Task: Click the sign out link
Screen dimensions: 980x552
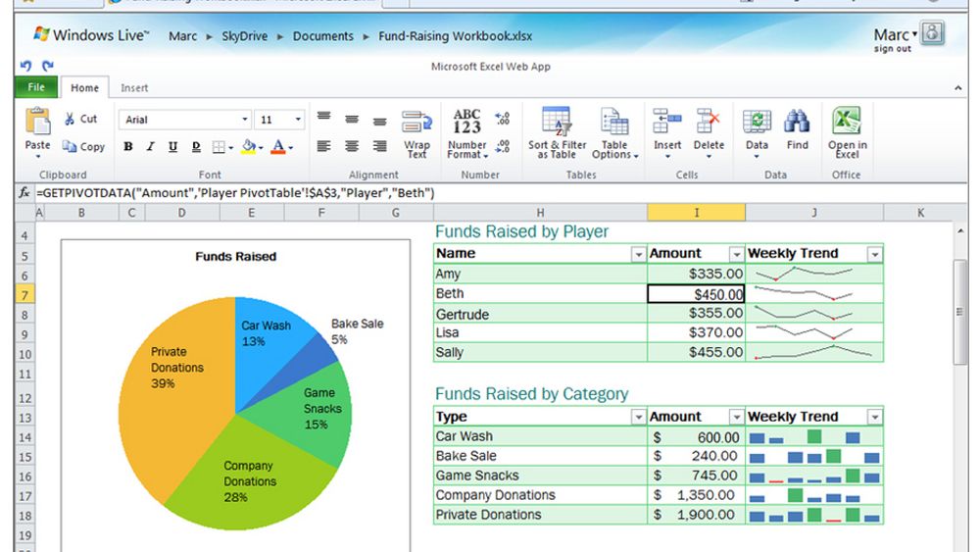Action: (x=893, y=49)
